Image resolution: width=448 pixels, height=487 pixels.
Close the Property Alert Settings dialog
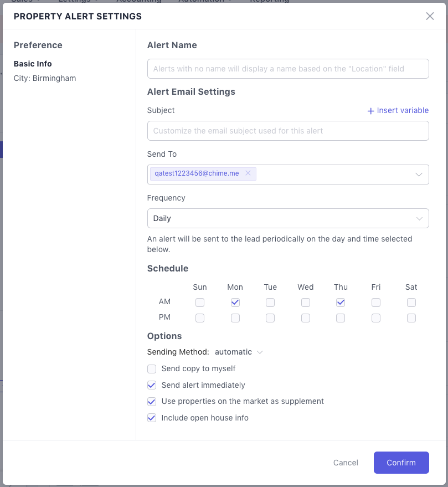430,16
